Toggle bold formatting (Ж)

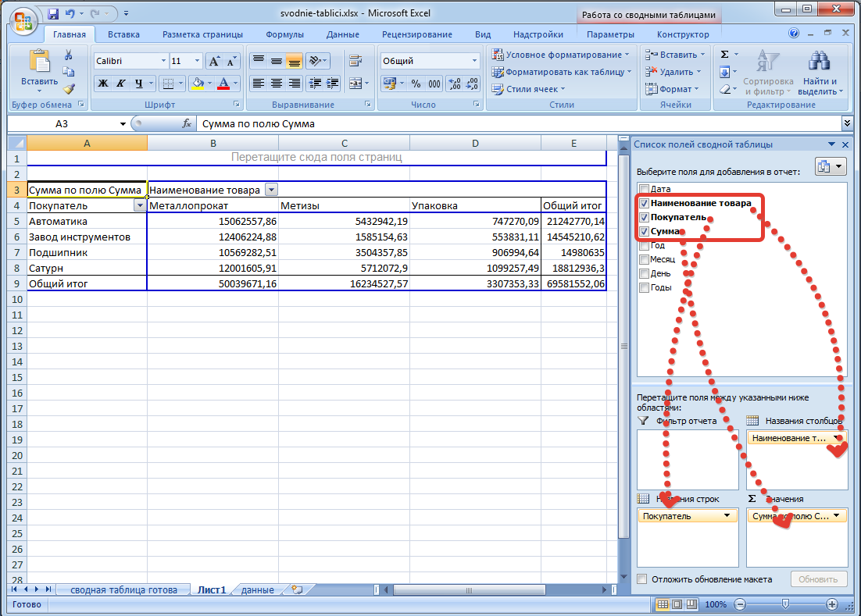102,84
